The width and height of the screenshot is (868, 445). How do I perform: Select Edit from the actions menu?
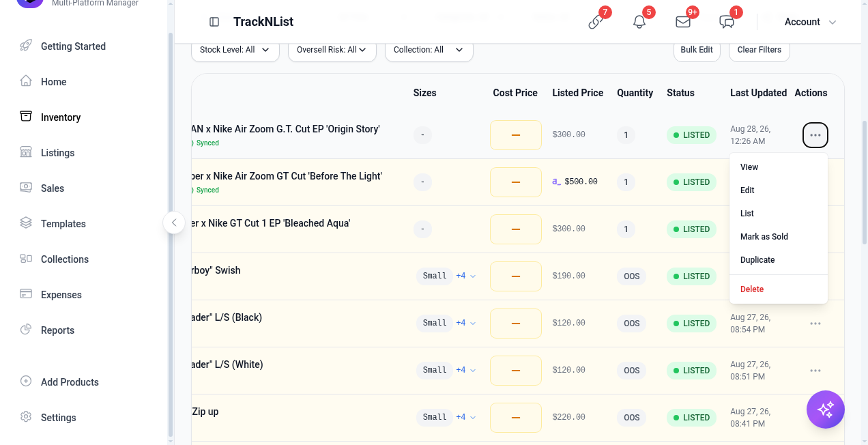click(778, 190)
